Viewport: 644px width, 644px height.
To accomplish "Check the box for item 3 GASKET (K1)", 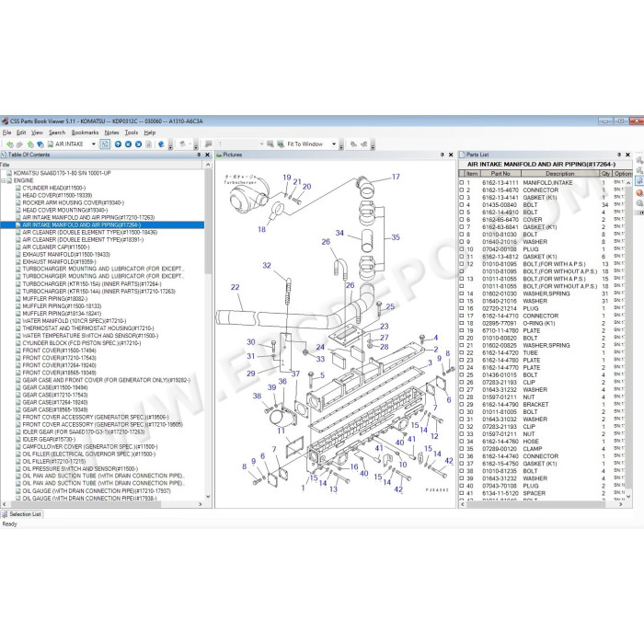I will (461, 197).
